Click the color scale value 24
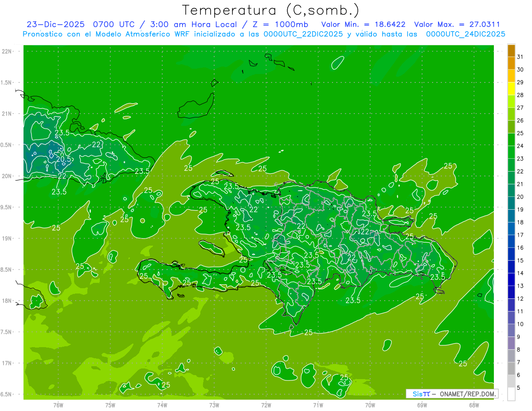Image resolution: width=532 pixels, height=411 pixels. pyautogui.click(x=520, y=146)
